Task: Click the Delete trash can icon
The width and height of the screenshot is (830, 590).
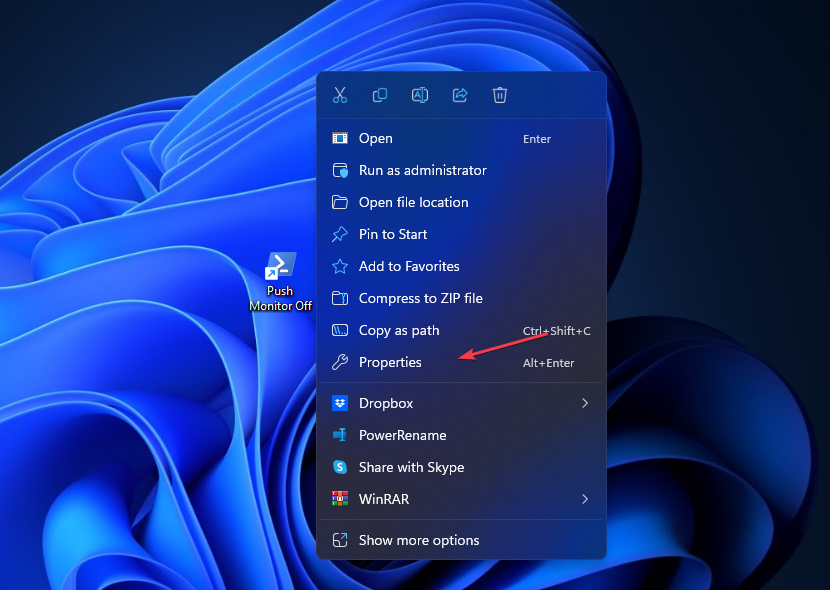Action: (500, 95)
